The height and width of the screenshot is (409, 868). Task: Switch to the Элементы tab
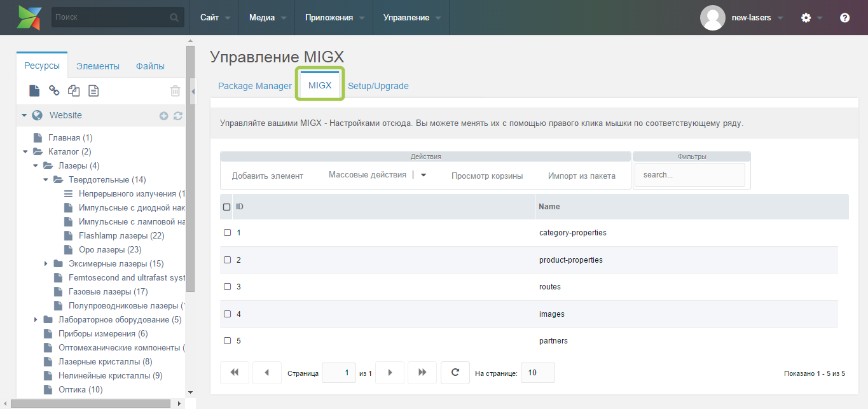point(97,66)
